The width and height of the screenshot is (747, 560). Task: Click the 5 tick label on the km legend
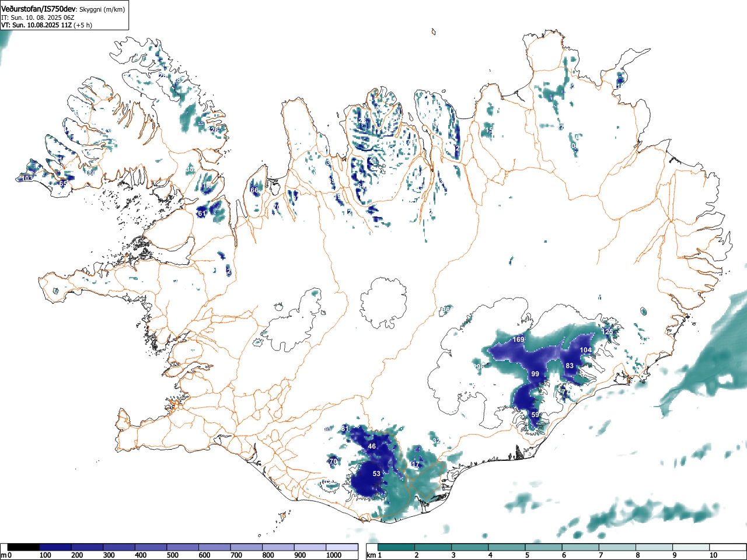(526, 555)
